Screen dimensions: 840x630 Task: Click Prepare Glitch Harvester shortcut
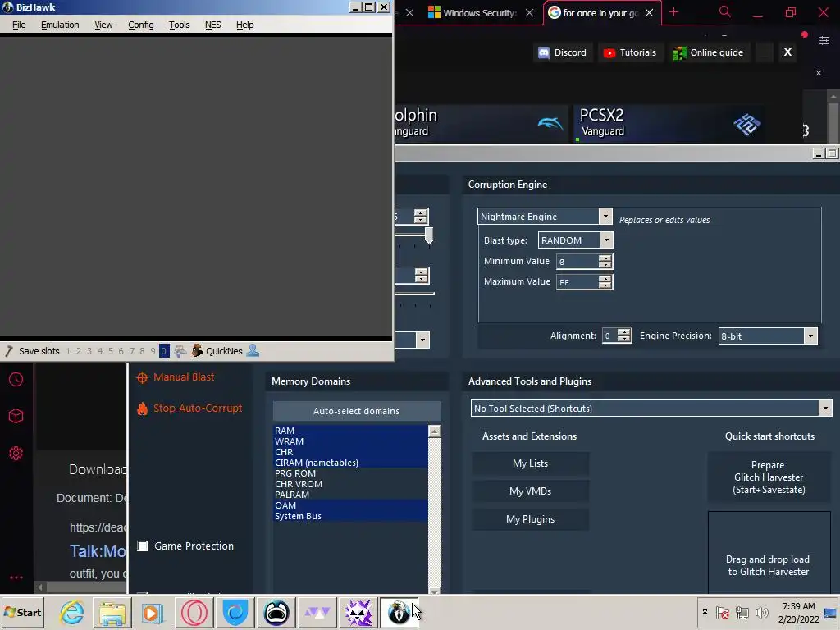769,477
